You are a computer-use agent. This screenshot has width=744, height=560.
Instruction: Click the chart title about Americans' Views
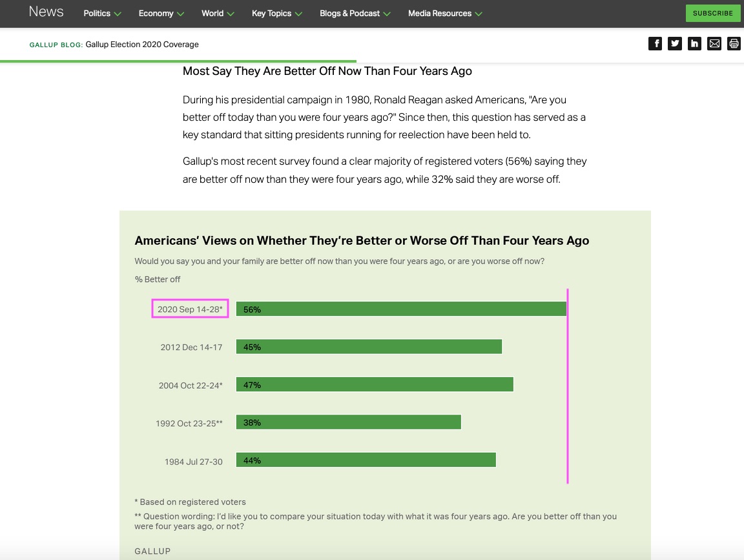pyautogui.click(x=362, y=241)
